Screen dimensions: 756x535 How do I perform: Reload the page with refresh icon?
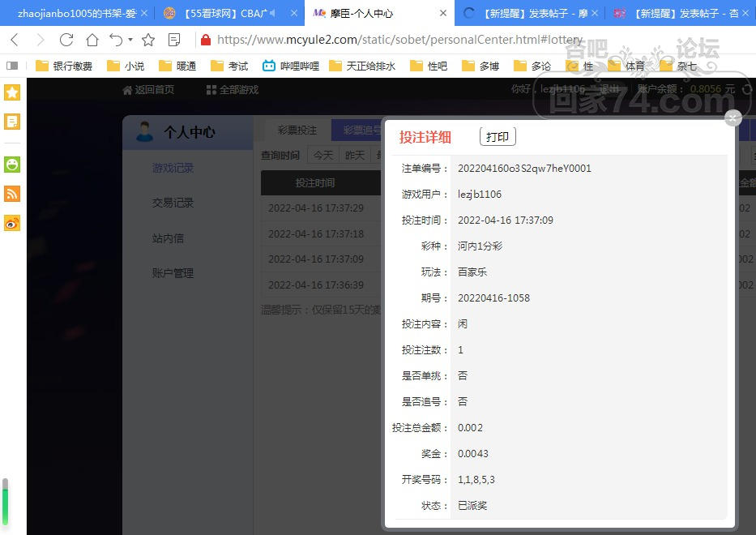pos(66,40)
